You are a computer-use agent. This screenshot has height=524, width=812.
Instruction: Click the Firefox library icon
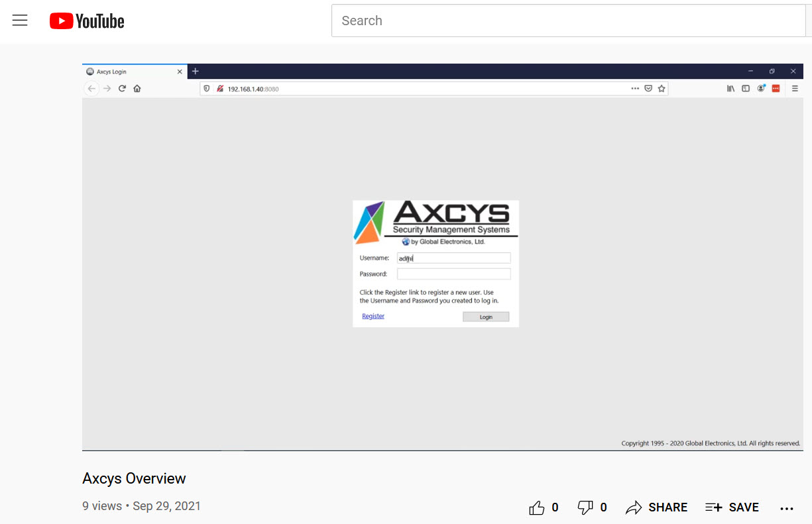pyautogui.click(x=730, y=88)
